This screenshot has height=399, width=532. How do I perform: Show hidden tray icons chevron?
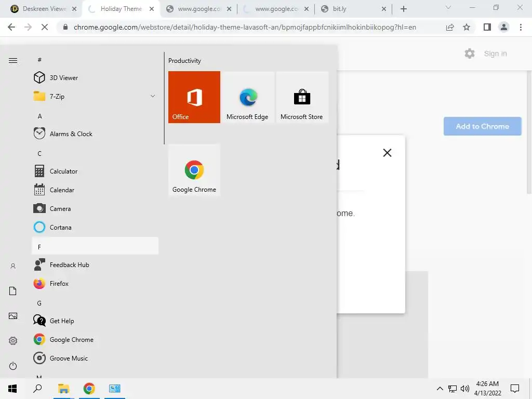click(x=440, y=389)
